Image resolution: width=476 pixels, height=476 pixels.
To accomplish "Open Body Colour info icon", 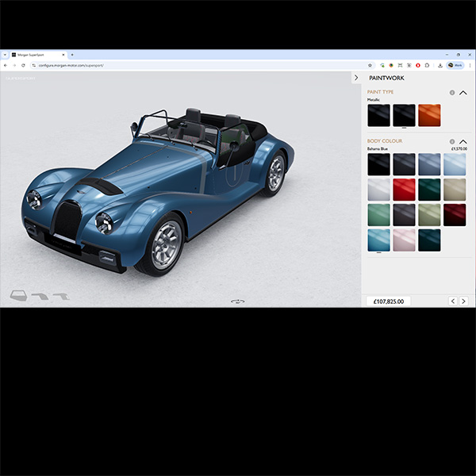I will pos(452,141).
